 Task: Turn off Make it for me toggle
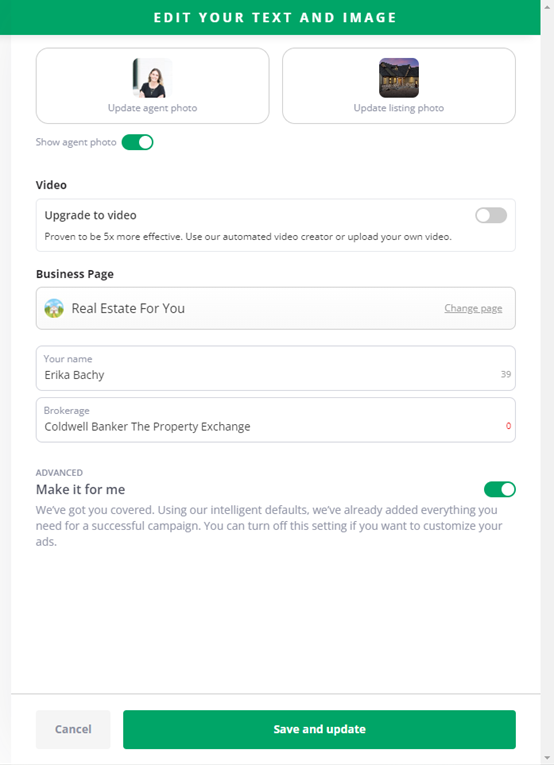click(x=499, y=489)
